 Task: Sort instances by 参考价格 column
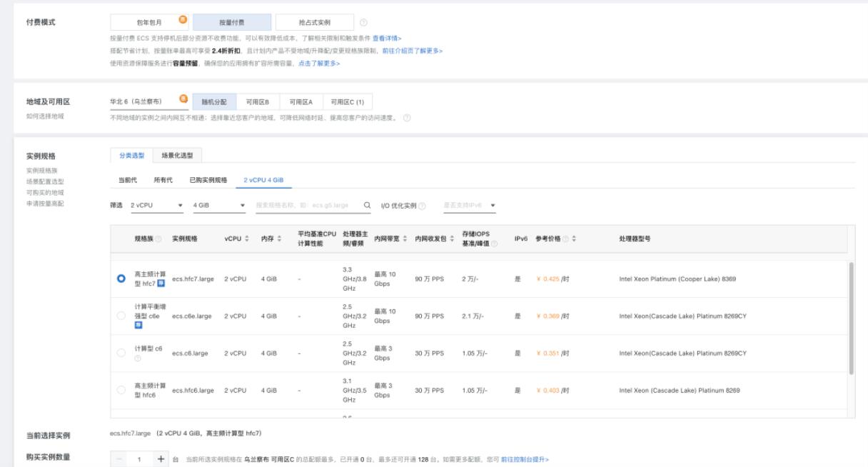click(573, 238)
